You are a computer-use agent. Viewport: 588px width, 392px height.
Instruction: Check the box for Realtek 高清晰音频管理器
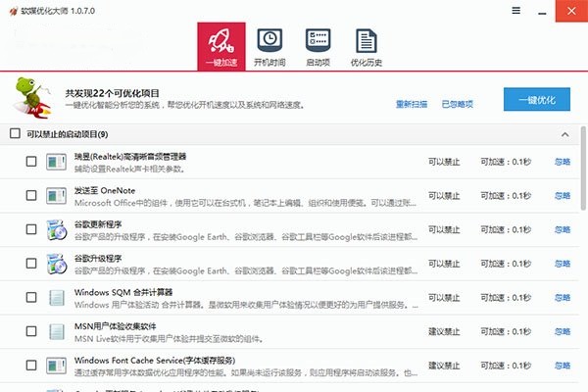pos(31,163)
